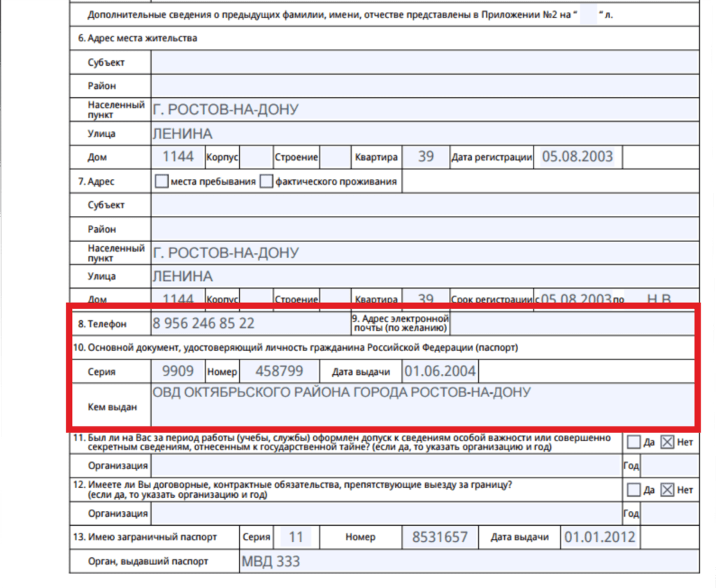This screenshot has width=716, height=588.
Task: Select Субъект field in section 6 residence address
Action: pyautogui.click(x=424, y=62)
